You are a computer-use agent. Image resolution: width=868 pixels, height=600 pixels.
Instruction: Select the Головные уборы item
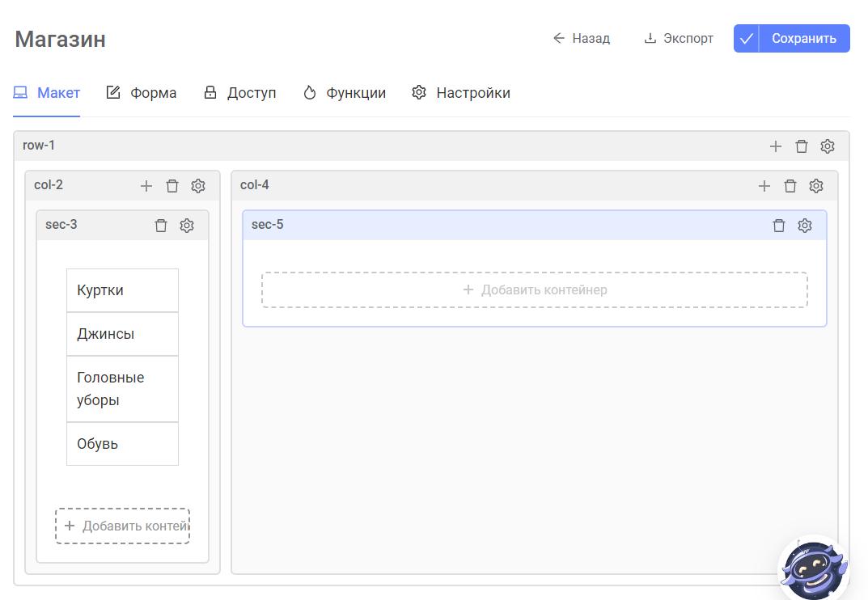click(122, 389)
